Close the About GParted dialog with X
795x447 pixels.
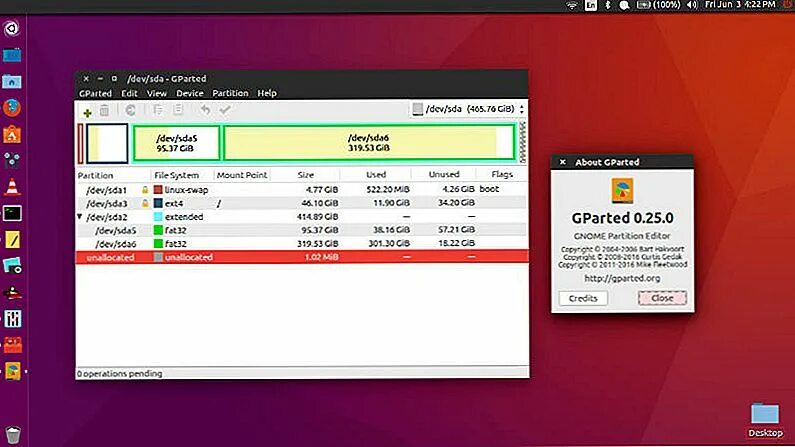562,162
